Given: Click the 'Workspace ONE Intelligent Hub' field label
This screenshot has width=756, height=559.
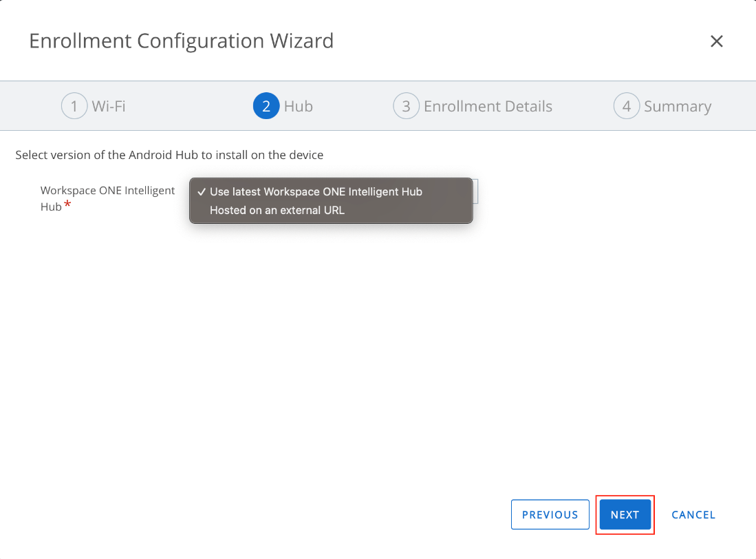Looking at the screenshot, I should click(x=107, y=191).
